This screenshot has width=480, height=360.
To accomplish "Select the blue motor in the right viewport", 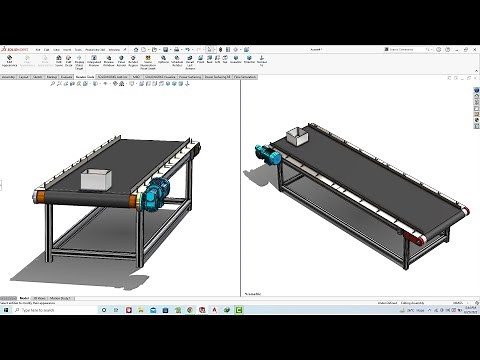I will [x=267, y=155].
